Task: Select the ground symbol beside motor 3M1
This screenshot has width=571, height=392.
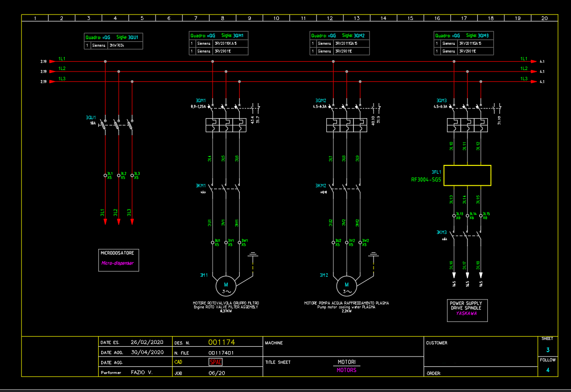Action: pyautogui.click(x=253, y=255)
